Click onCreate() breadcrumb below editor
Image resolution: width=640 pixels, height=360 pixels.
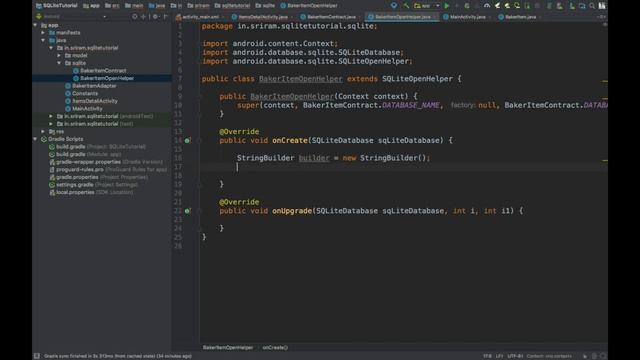coord(275,348)
